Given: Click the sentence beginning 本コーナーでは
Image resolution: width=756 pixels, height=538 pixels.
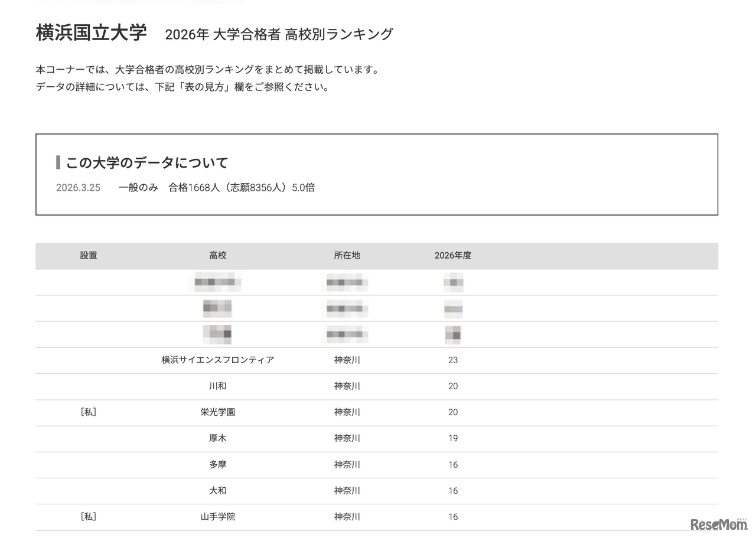Looking at the screenshot, I should [x=207, y=70].
